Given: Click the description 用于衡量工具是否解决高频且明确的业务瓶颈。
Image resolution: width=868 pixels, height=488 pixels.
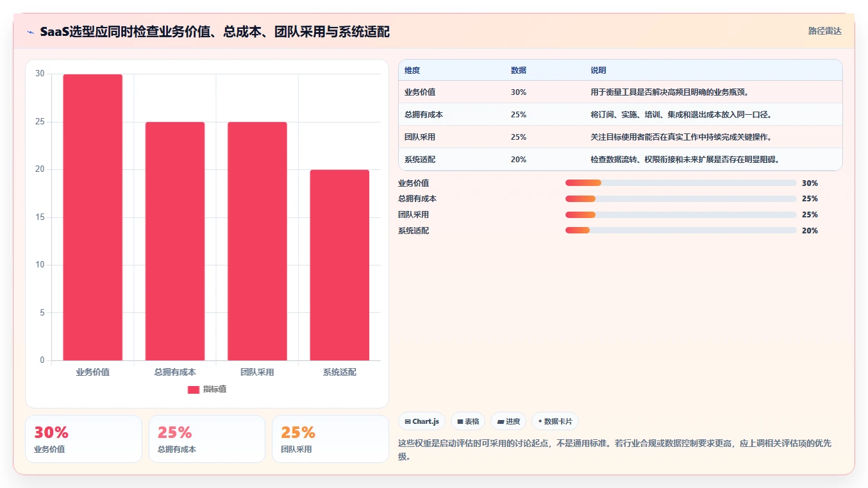Looking at the screenshot, I should pos(670,92).
